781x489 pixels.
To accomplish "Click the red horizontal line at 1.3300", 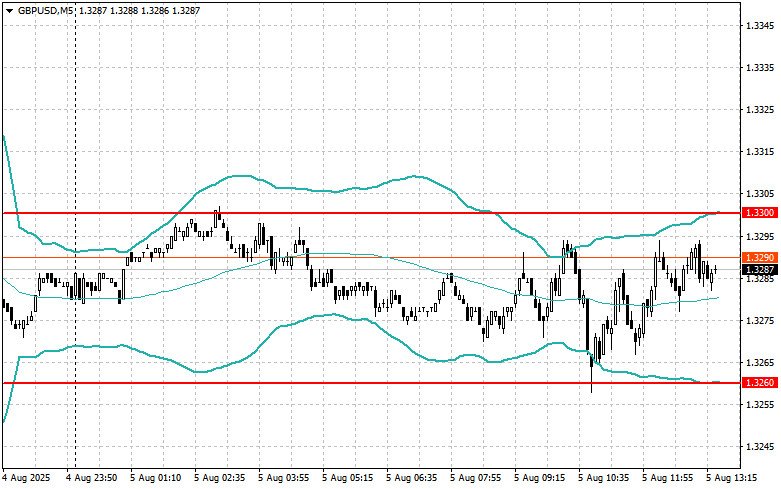I will (x=400, y=213).
